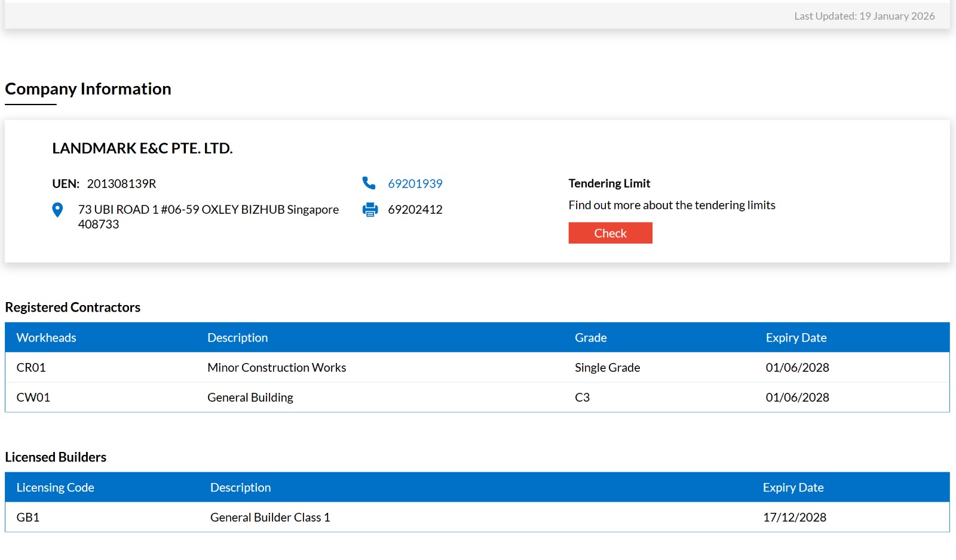Click Expiry Date header in Registered Contractors table
Viewport: 956px width, 560px height.
pos(796,338)
